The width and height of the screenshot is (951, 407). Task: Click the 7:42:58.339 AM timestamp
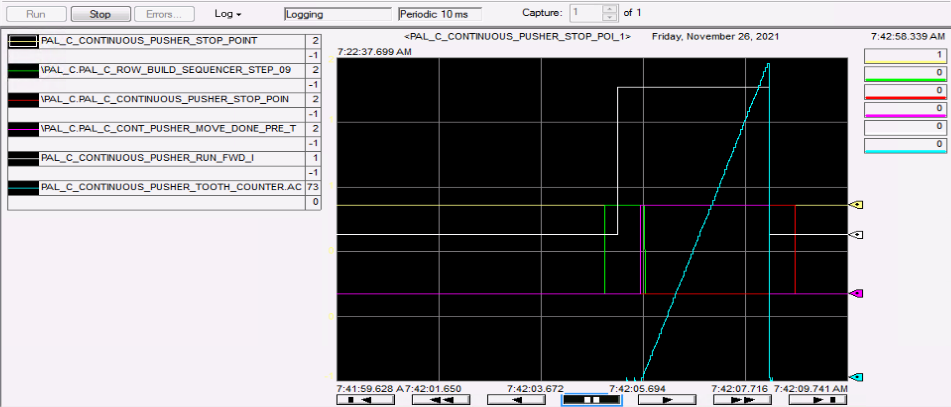907,37
